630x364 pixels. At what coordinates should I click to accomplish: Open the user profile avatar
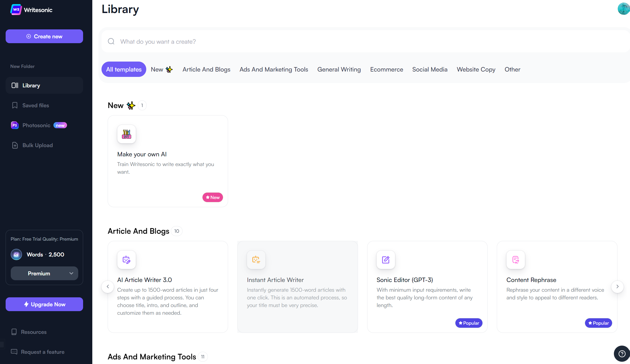coord(624,9)
